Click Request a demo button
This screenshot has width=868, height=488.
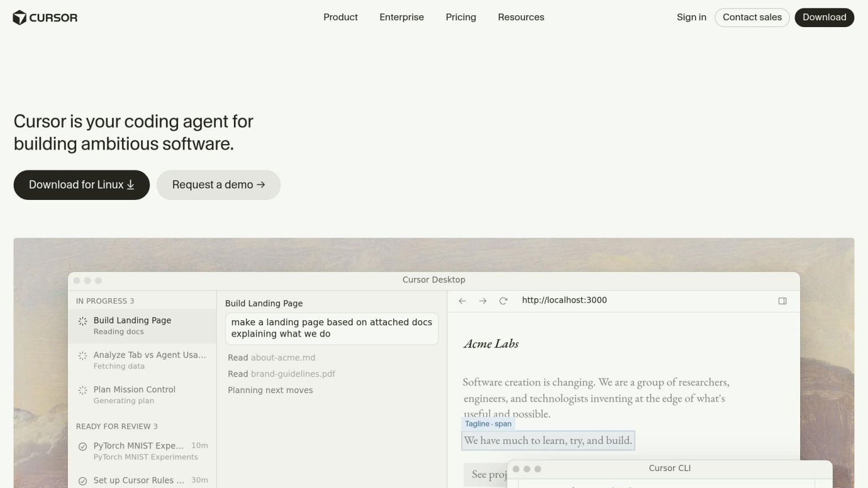pos(219,185)
